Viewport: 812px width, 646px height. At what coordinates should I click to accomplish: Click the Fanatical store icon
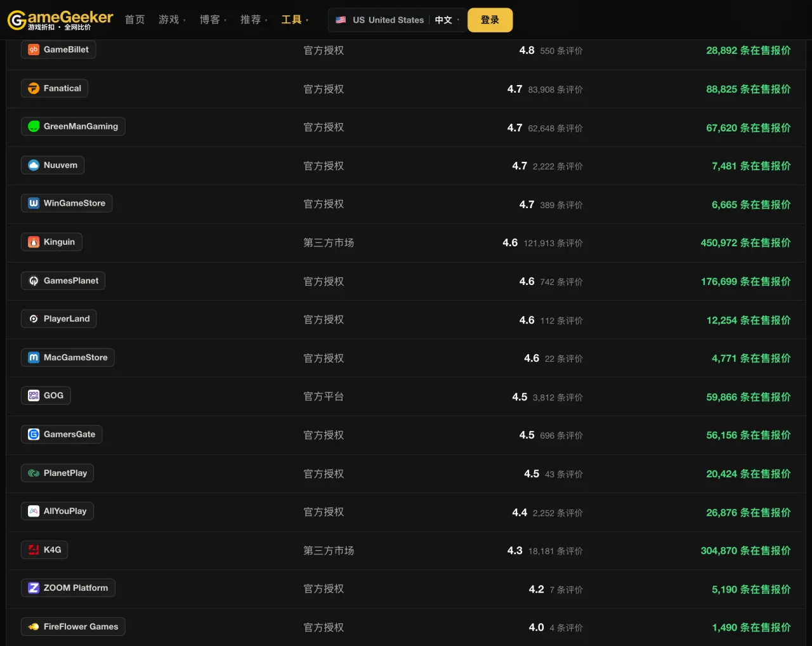click(x=34, y=88)
